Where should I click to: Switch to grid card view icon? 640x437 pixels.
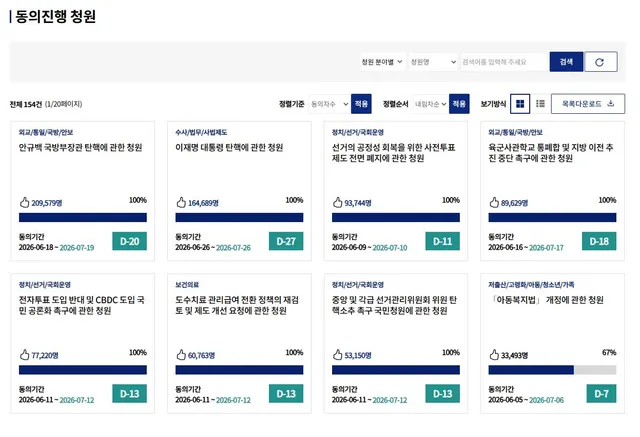click(x=520, y=104)
